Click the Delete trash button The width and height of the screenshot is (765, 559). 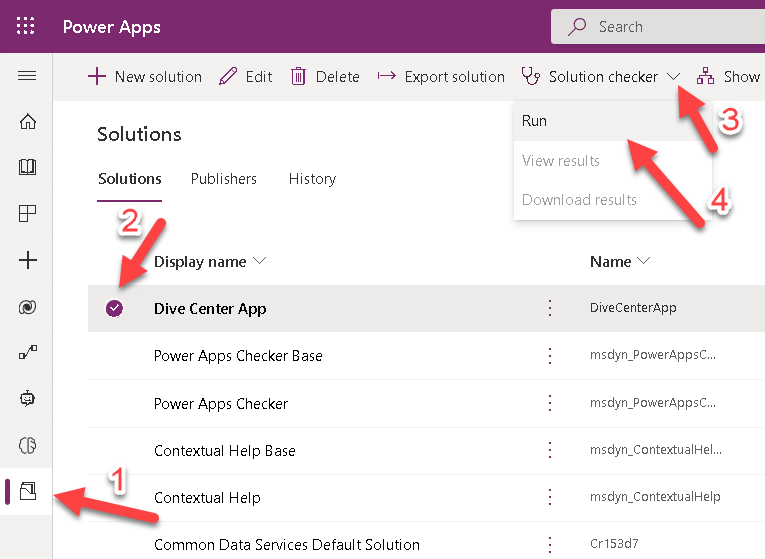pyautogui.click(x=325, y=77)
